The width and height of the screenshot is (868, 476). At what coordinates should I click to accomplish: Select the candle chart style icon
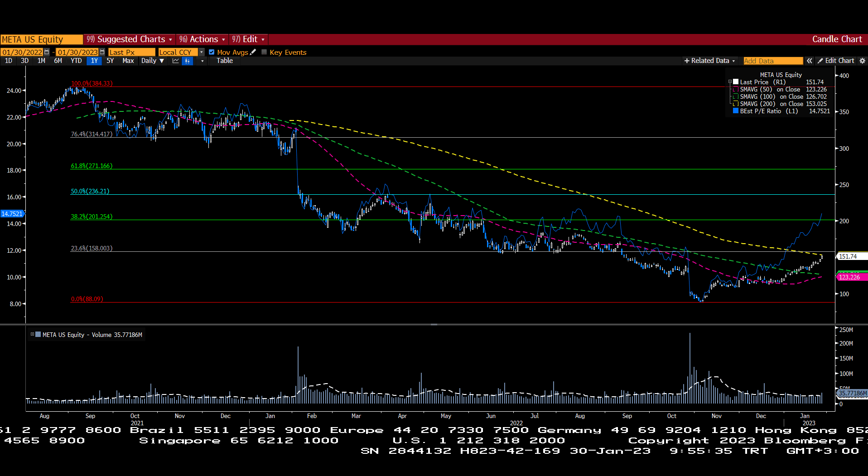point(187,61)
